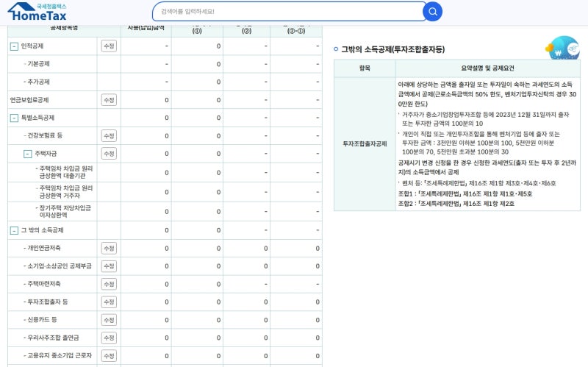Click 수정 button for 건강보험료 등

[x=109, y=136]
